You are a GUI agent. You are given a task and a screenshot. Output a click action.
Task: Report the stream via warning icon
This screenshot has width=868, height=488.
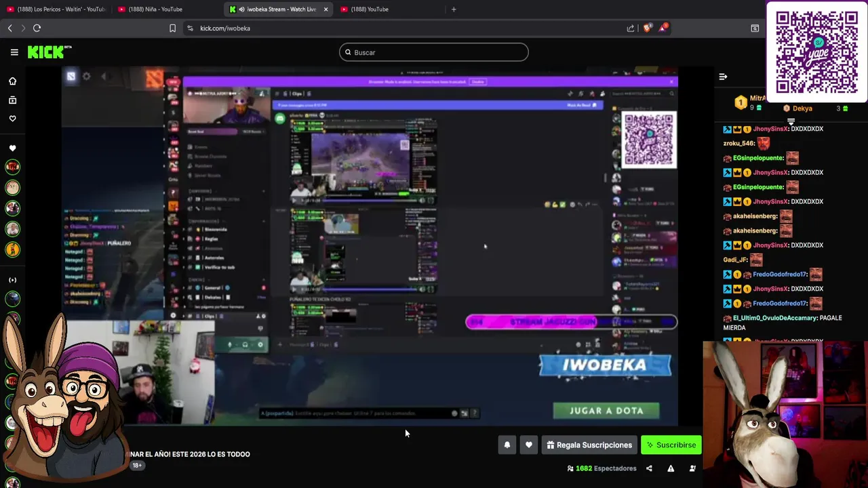671,468
